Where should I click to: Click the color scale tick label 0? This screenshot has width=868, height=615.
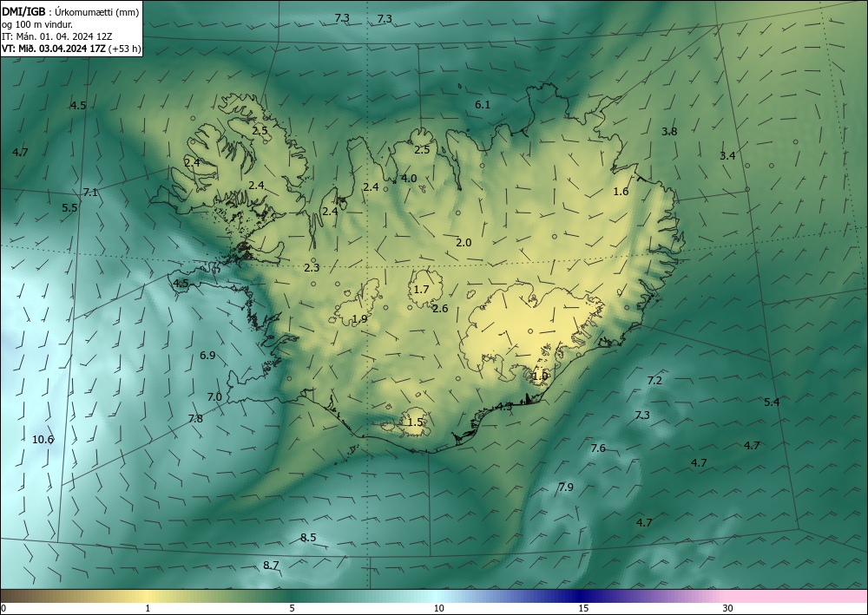(3, 608)
